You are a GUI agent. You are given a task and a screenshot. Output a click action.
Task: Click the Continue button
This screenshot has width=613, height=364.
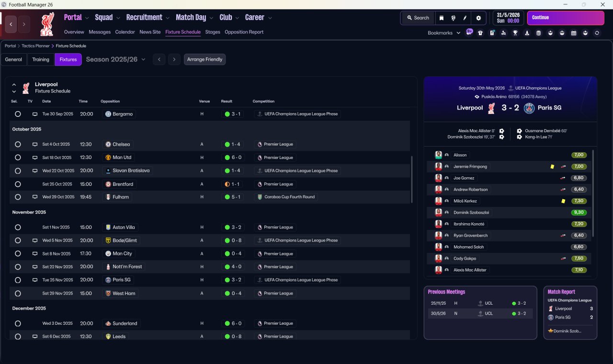point(566,18)
